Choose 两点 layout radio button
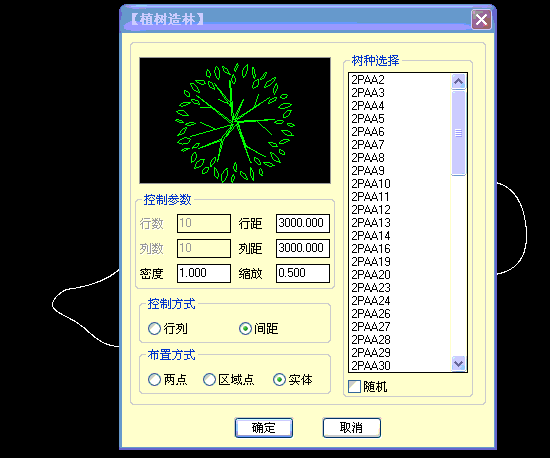Viewport: 550px width, 458px height. pyautogui.click(x=154, y=380)
